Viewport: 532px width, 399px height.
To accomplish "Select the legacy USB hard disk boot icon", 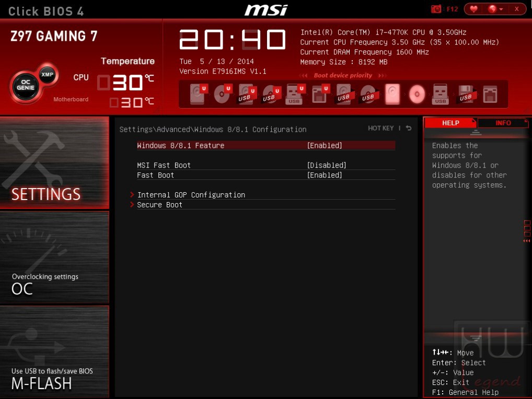I will point(344,93).
